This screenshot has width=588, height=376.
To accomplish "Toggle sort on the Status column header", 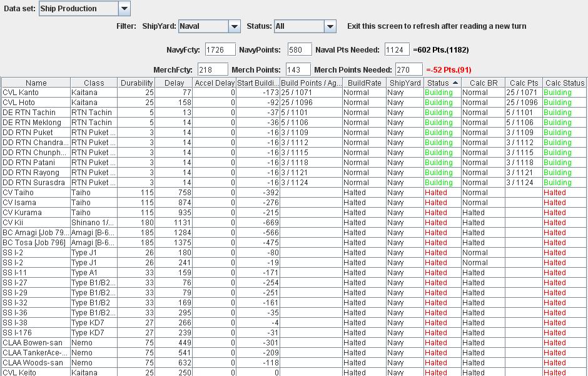I will [442, 83].
